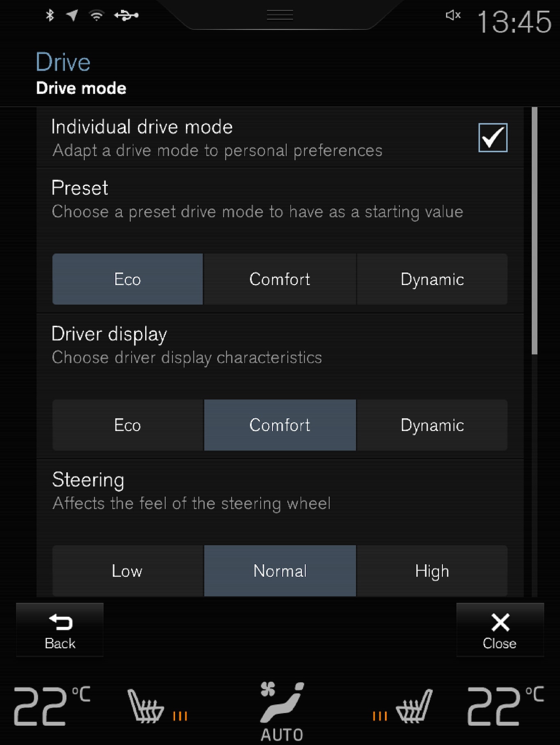560x745 pixels.
Task: Tap the navigation arrow status icon
Action: [72, 16]
